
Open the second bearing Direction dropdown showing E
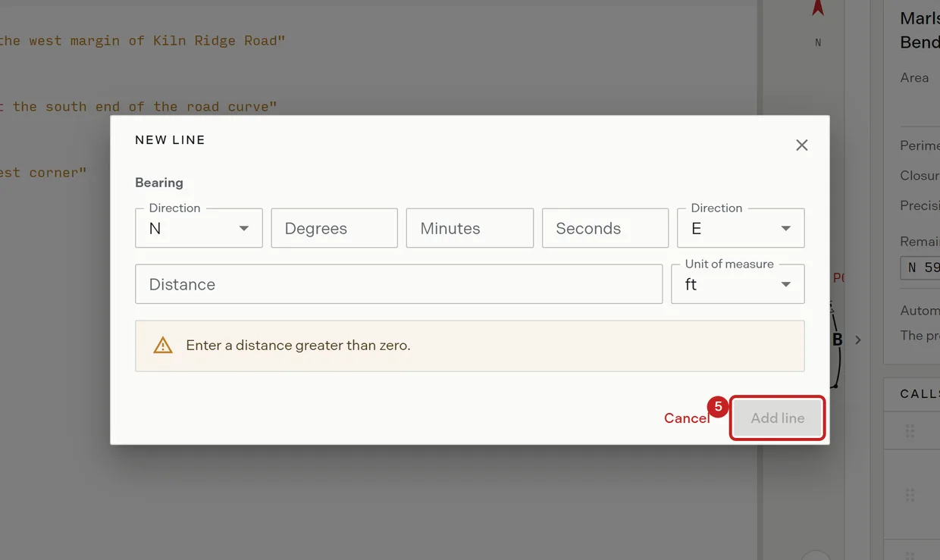(x=741, y=228)
